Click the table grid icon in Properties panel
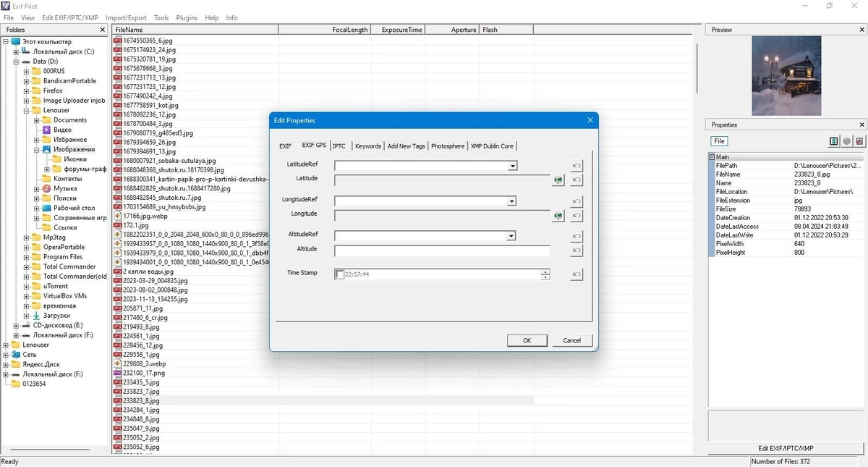Viewport: 868px width, 467px height. coord(834,141)
